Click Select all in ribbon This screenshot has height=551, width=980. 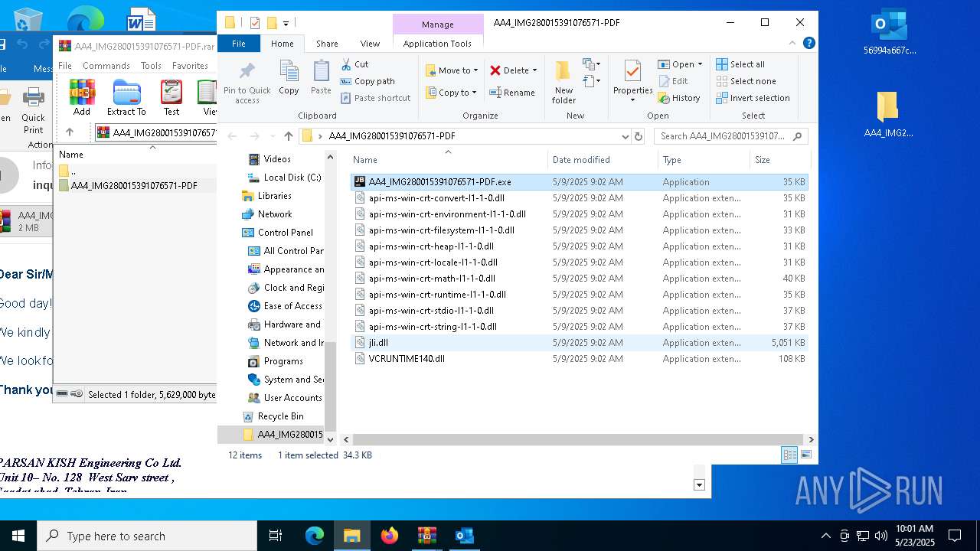tap(740, 64)
